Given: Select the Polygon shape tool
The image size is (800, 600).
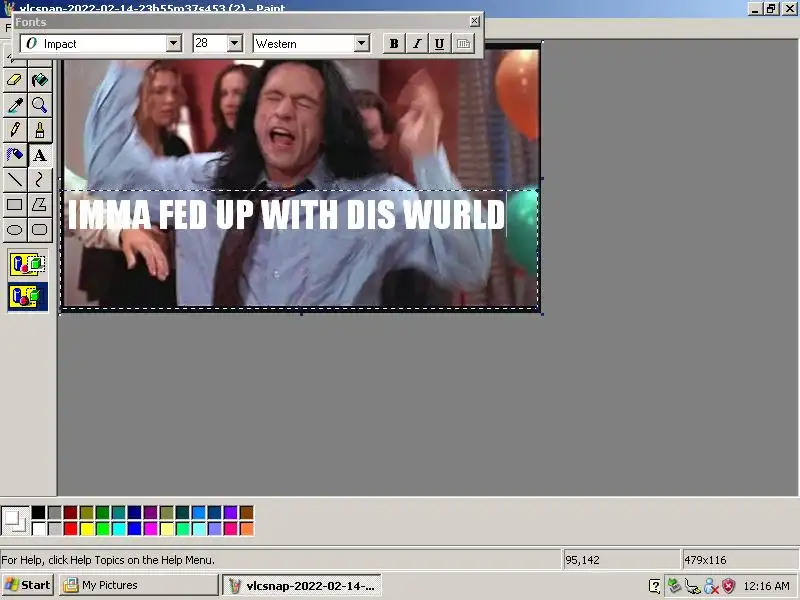Looking at the screenshot, I should [x=40, y=205].
